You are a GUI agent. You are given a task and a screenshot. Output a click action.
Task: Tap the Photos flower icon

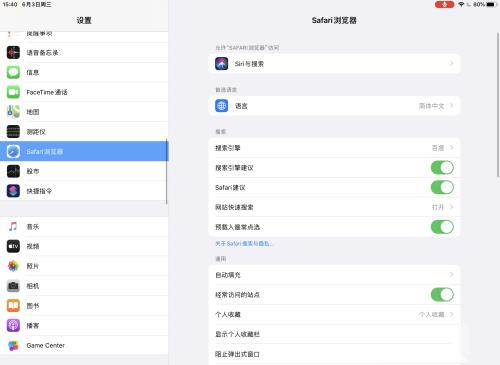(13, 266)
